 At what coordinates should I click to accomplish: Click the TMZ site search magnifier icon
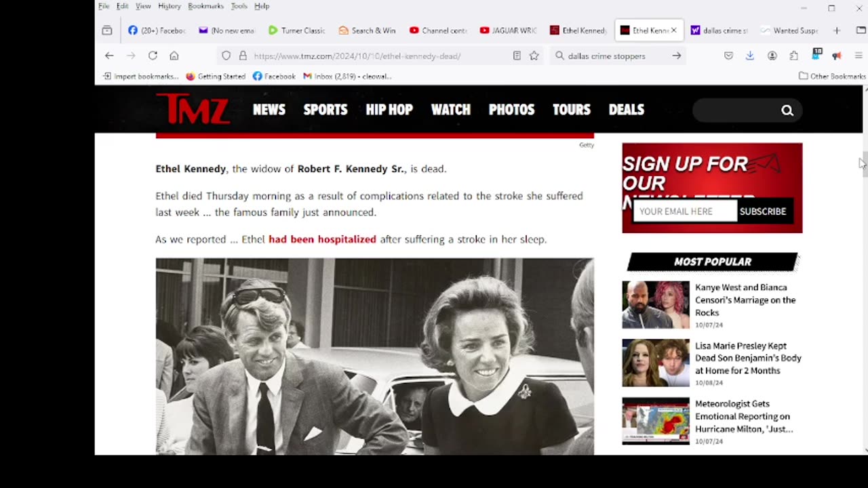pos(787,110)
